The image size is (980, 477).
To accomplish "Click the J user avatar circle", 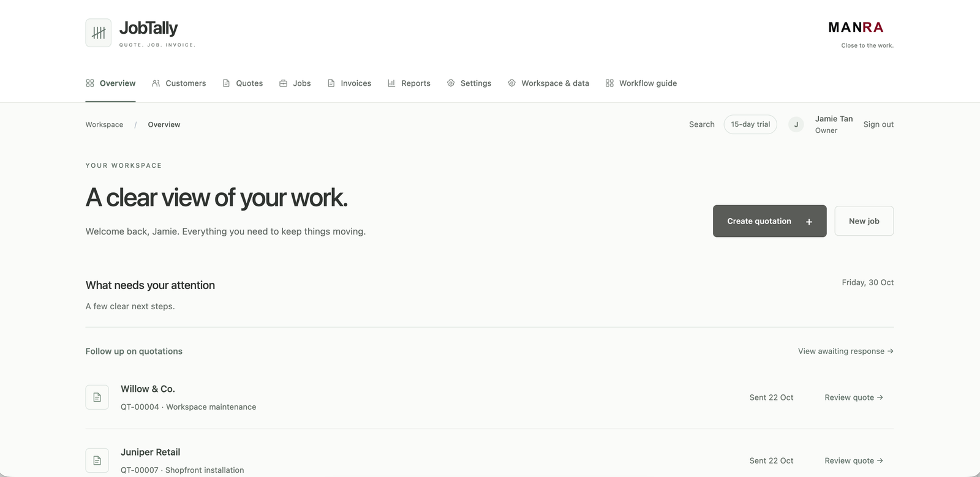I will [x=796, y=124].
